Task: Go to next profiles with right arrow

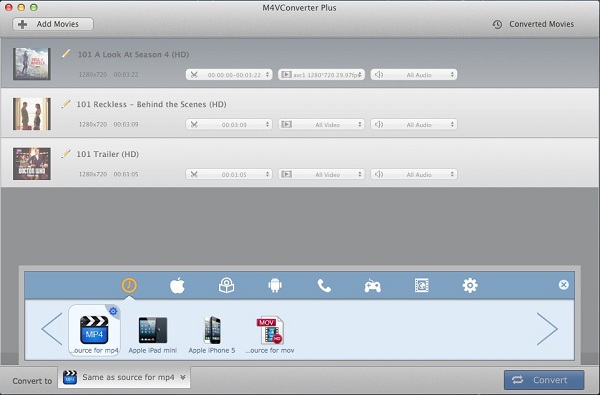Action: coord(547,329)
